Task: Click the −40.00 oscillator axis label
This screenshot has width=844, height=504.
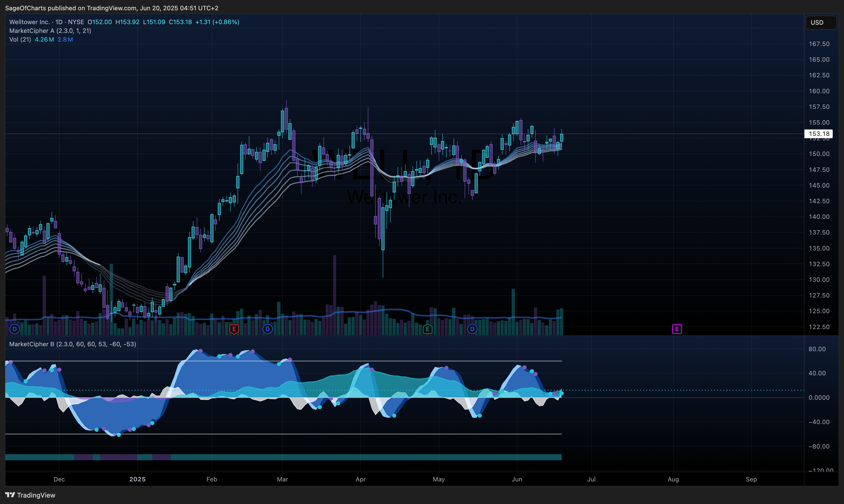Action: 819,422
